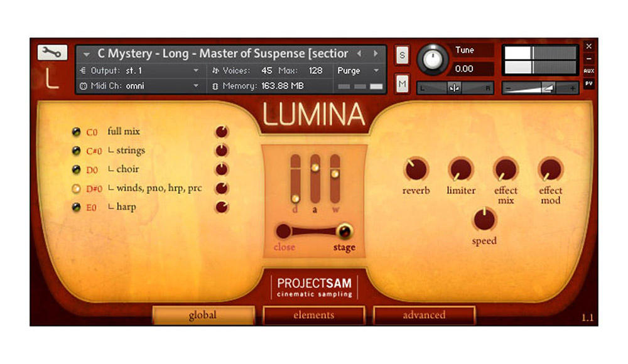Image resolution: width=628 pixels, height=364 pixels.
Task: Click the effect mix knob
Action: (506, 169)
